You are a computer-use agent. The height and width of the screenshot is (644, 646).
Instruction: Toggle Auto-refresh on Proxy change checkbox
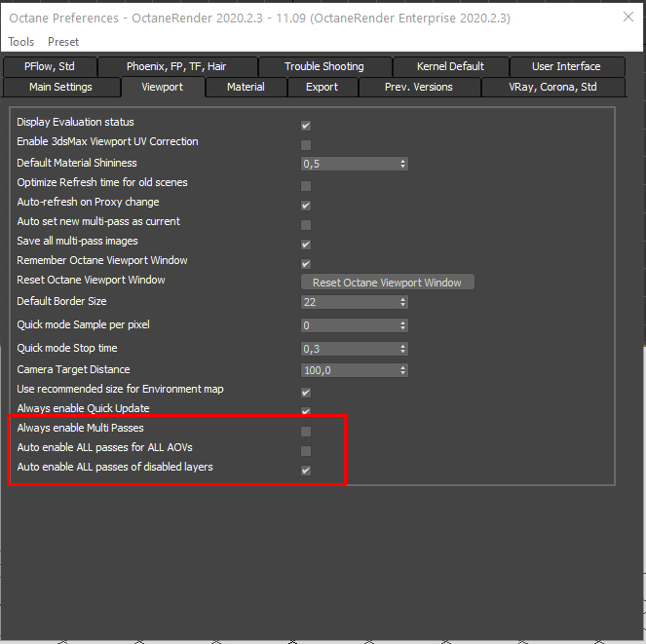(x=306, y=206)
